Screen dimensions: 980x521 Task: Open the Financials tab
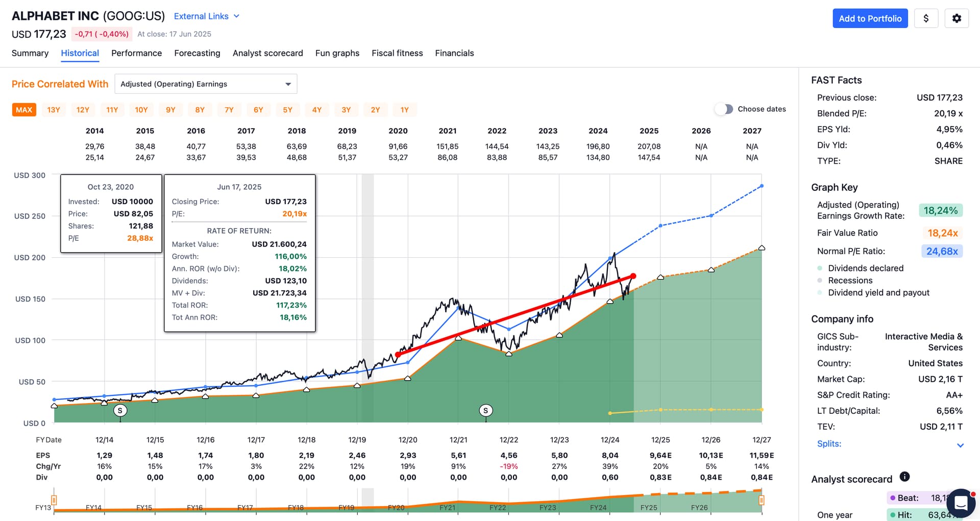tap(454, 53)
